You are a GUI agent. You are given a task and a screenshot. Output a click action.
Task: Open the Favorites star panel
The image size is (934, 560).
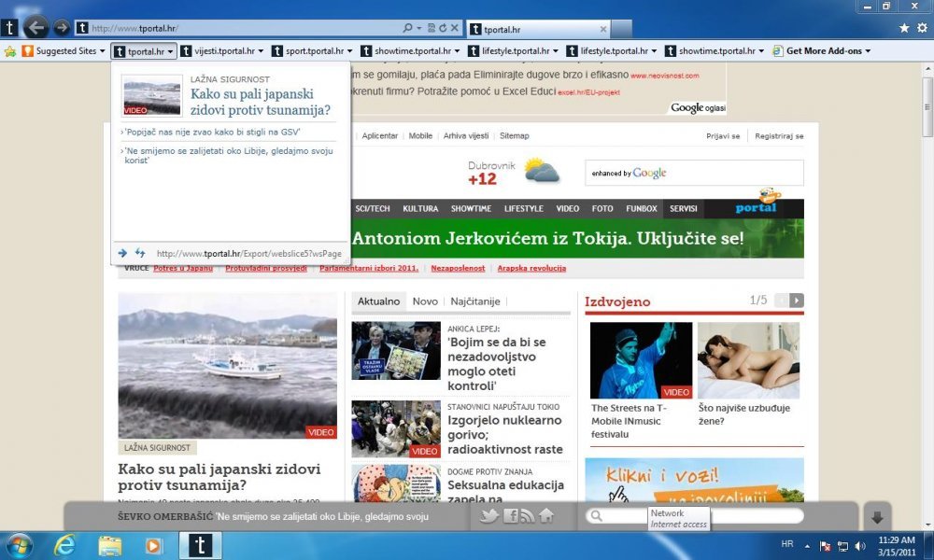click(x=904, y=28)
